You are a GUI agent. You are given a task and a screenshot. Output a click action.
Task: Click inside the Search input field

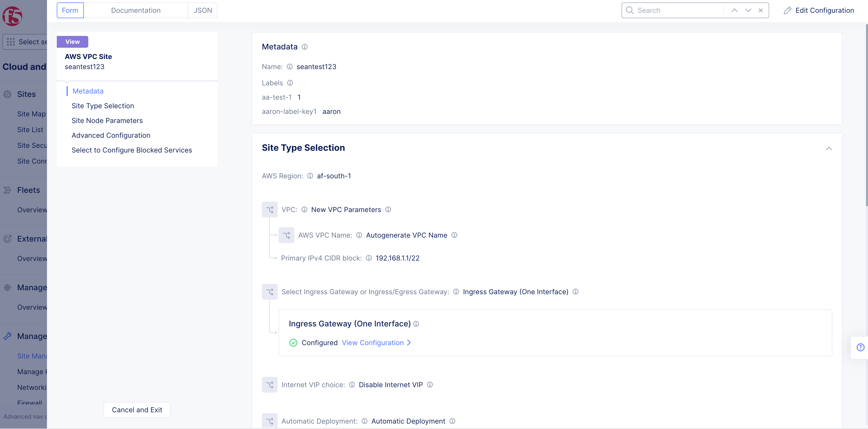click(677, 10)
